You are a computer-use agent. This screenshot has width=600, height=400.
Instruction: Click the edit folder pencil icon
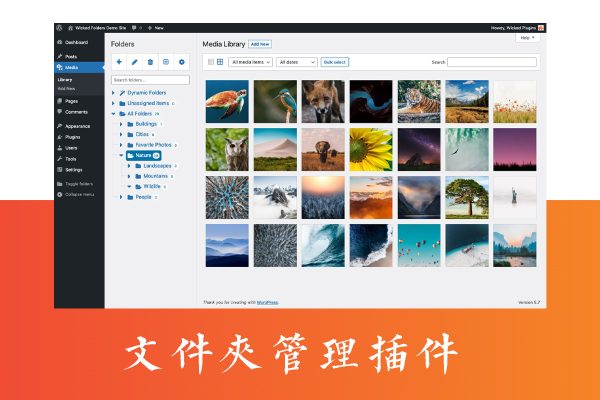pyautogui.click(x=135, y=62)
